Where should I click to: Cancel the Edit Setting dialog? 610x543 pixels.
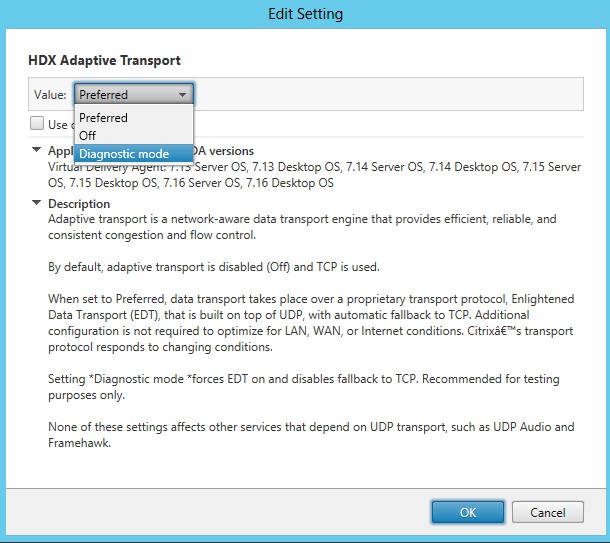[547, 512]
